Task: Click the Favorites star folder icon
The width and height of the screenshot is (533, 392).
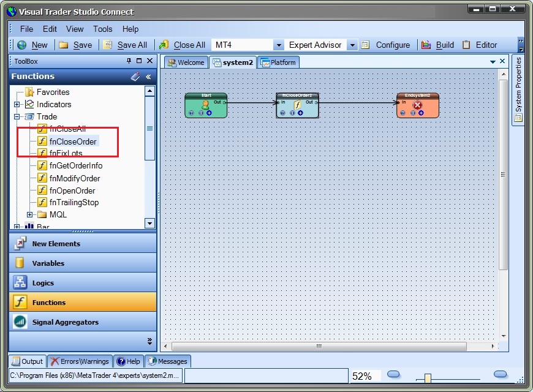Action: click(x=30, y=92)
